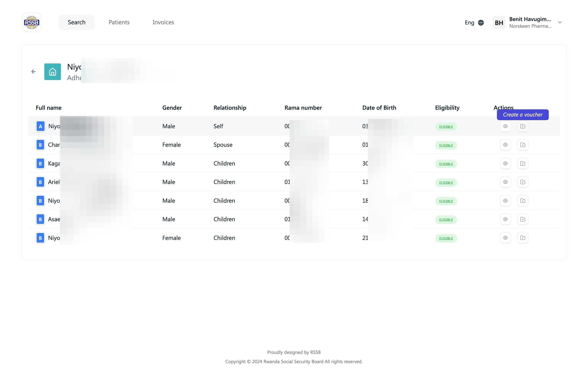The width and height of the screenshot is (588, 383).
Task: Click the Search navigation button
Action: click(77, 22)
